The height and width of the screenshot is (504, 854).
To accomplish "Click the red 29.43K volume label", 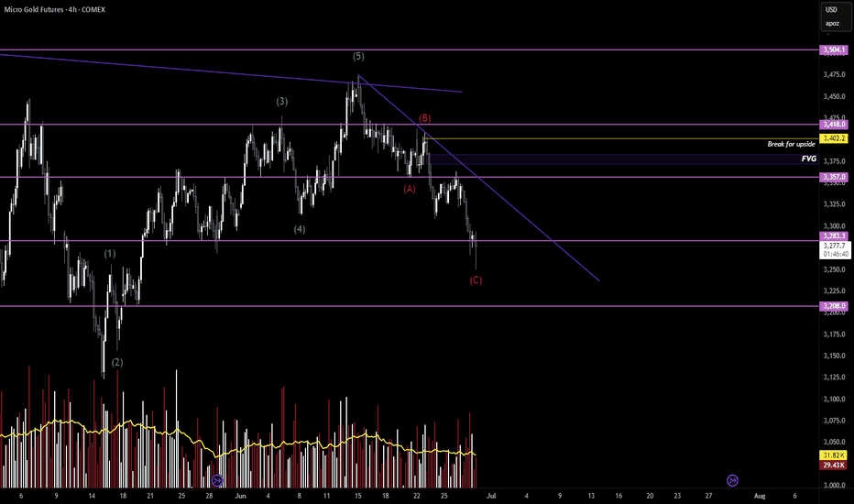I will [x=833, y=466].
